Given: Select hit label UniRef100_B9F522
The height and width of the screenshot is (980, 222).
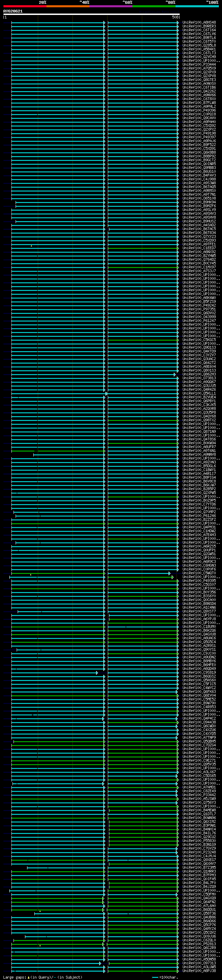Looking at the screenshot, I should [x=199, y=145].
